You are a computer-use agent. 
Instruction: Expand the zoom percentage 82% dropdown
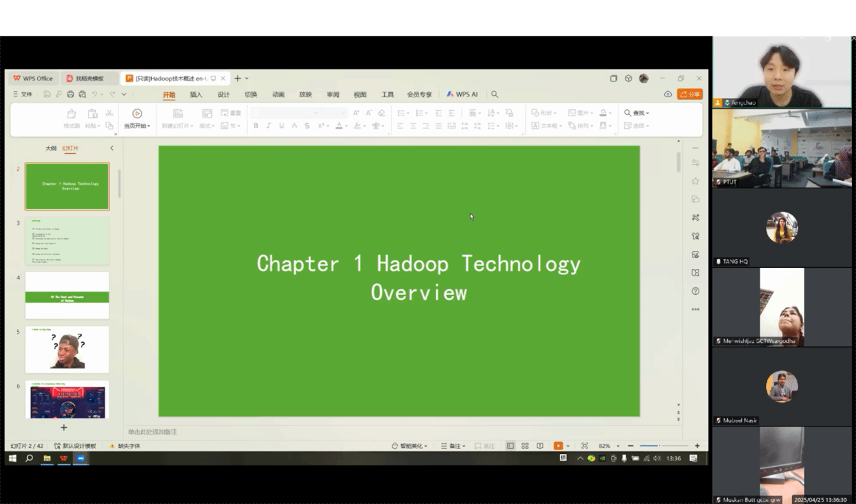pos(618,446)
